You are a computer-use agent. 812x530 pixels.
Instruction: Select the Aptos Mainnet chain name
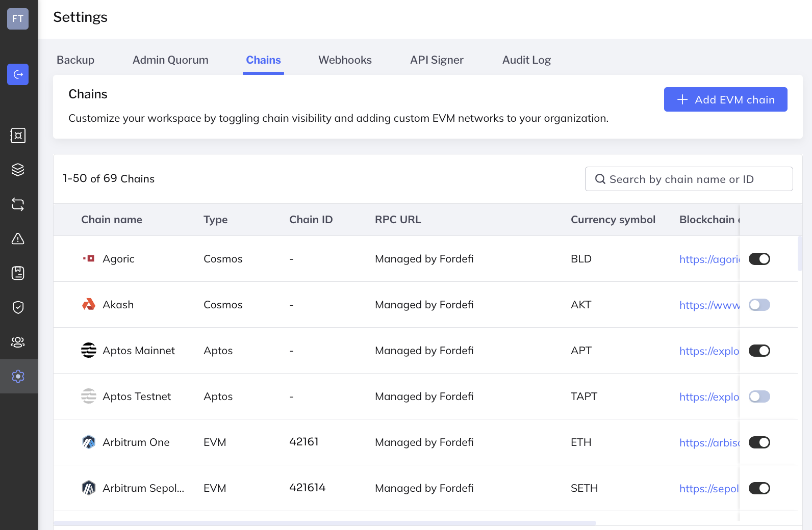tap(139, 350)
